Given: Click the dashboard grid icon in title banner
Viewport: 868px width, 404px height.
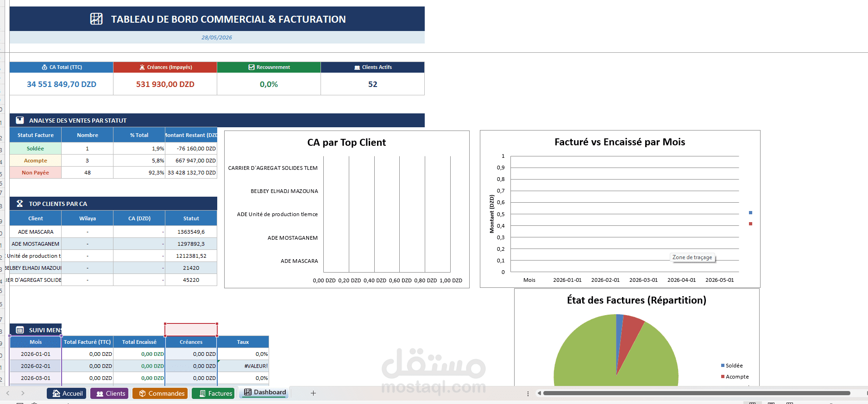Looking at the screenshot, I should [96, 19].
